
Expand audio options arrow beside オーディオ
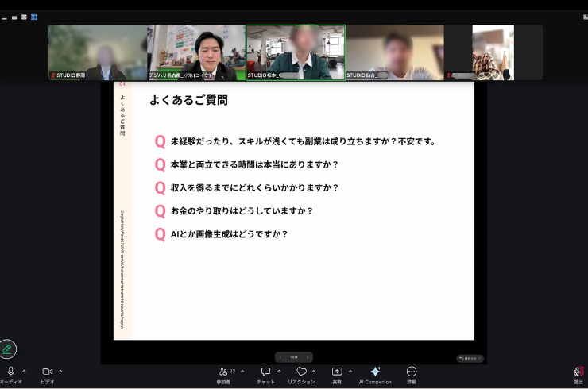coord(24,371)
